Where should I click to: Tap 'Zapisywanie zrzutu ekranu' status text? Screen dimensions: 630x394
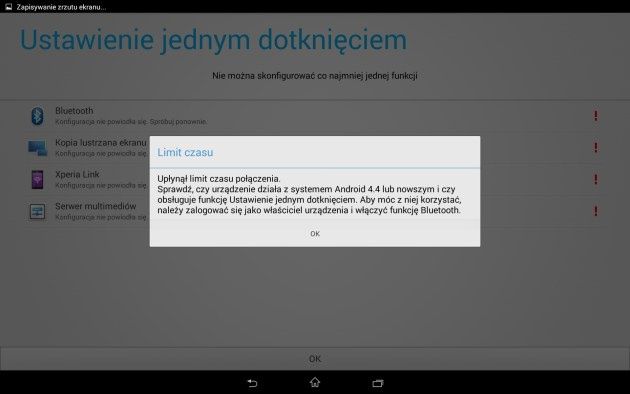pos(61,7)
